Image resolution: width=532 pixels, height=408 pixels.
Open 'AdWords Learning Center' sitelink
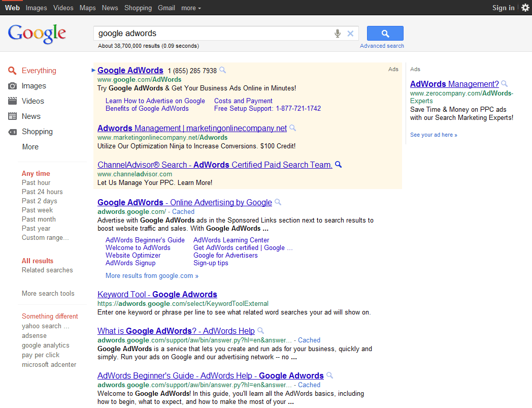coord(231,240)
